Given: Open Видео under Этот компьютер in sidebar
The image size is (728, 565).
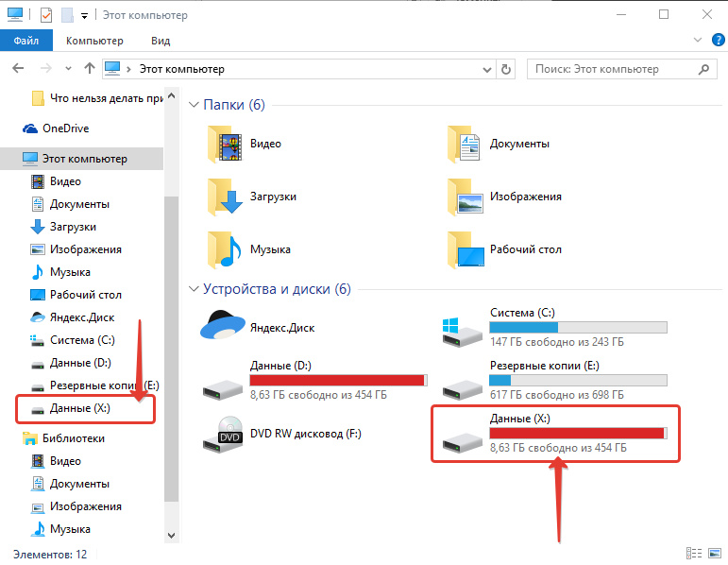Looking at the screenshot, I should click(x=56, y=181).
